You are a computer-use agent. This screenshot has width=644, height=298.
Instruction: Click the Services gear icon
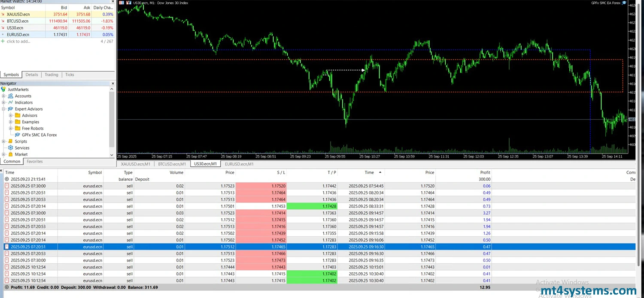click(x=11, y=148)
